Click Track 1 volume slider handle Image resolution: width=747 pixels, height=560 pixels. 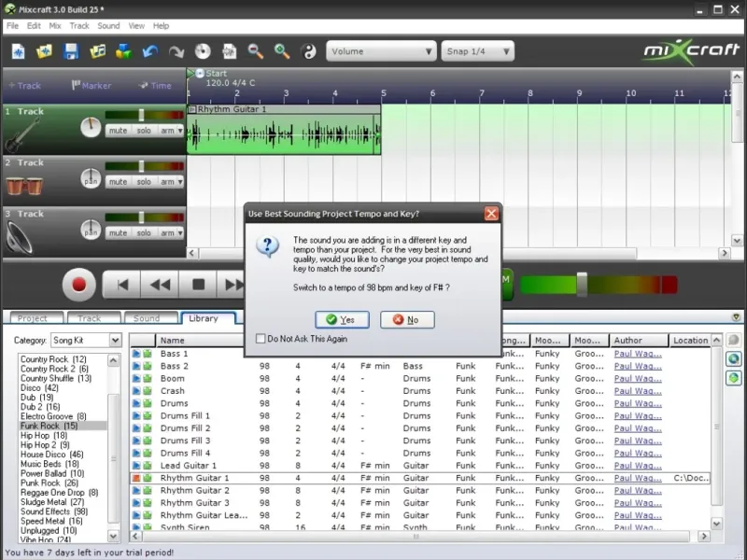pos(142,115)
